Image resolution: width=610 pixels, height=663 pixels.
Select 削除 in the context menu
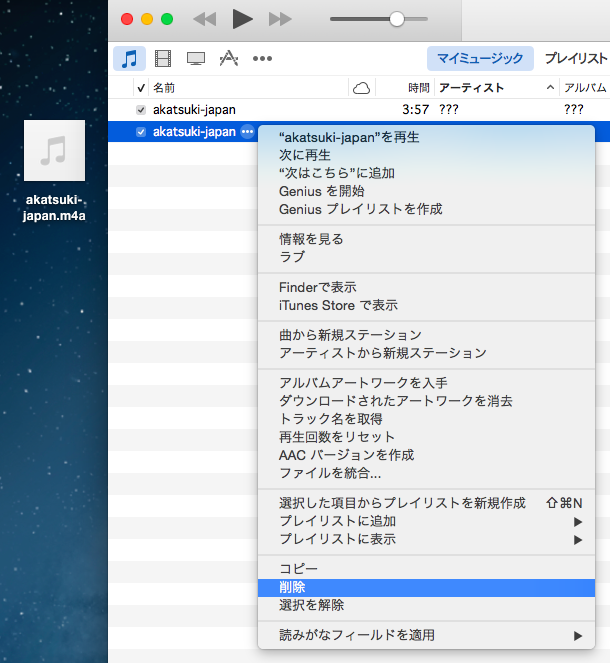coord(426,587)
